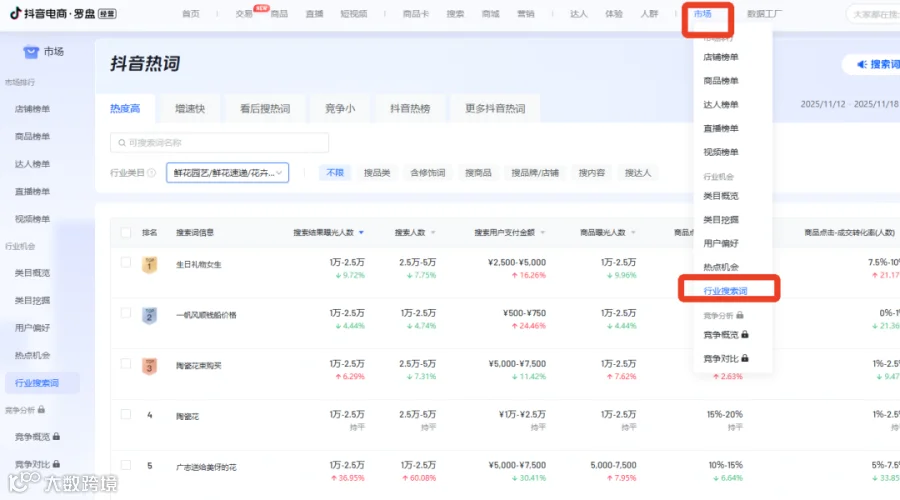Viewport: 900px width, 500px height.
Task: Switch to the 更多抖音热词 tab
Action: (x=495, y=108)
